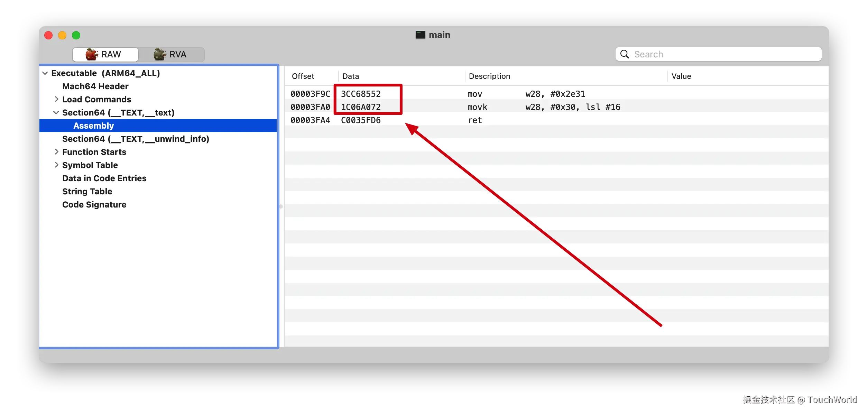The width and height of the screenshot is (868, 415).
Task: Open the String Table entry
Action: (87, 192)
